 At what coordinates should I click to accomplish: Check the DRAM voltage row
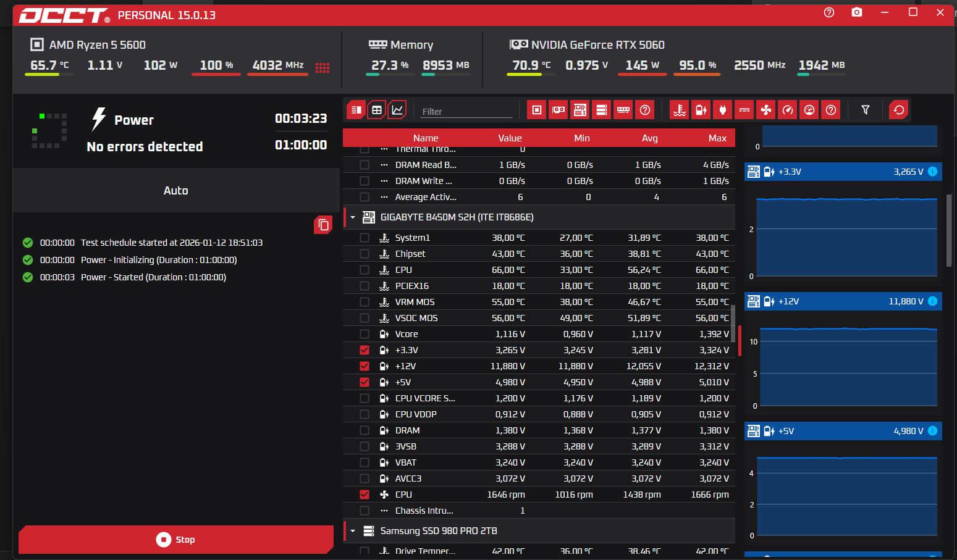click(x=365, y=430)
